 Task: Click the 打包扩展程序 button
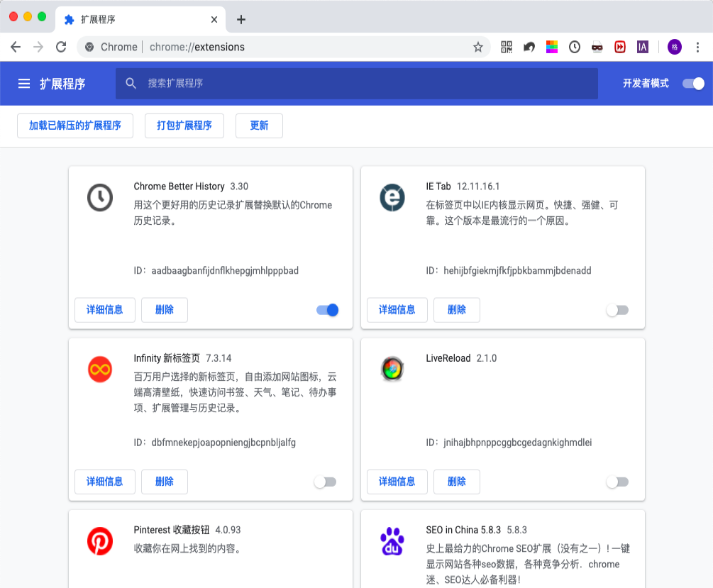click(184, 126)
